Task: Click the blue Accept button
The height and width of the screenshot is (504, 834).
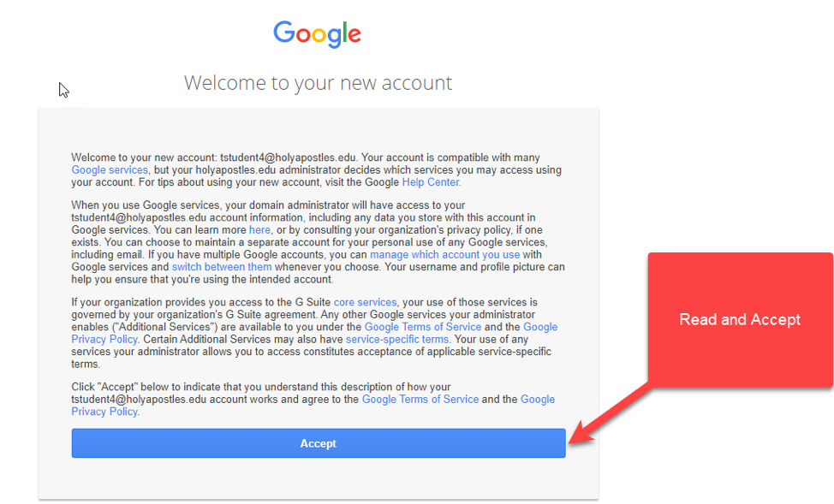Action: [x=318, y=443]
